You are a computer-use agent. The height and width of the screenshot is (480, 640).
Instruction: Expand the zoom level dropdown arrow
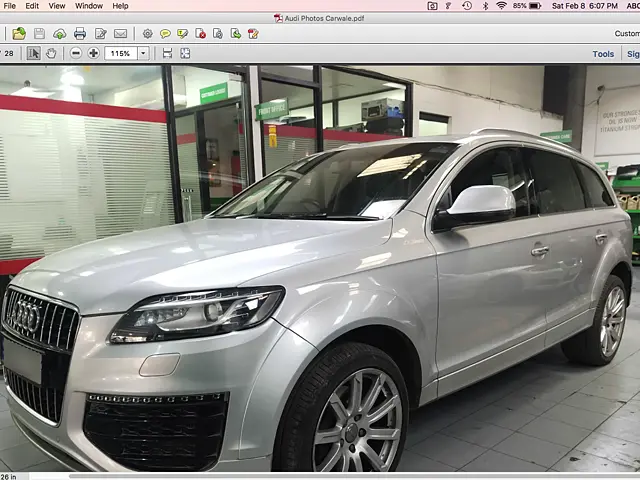click(x=143, y=53)
